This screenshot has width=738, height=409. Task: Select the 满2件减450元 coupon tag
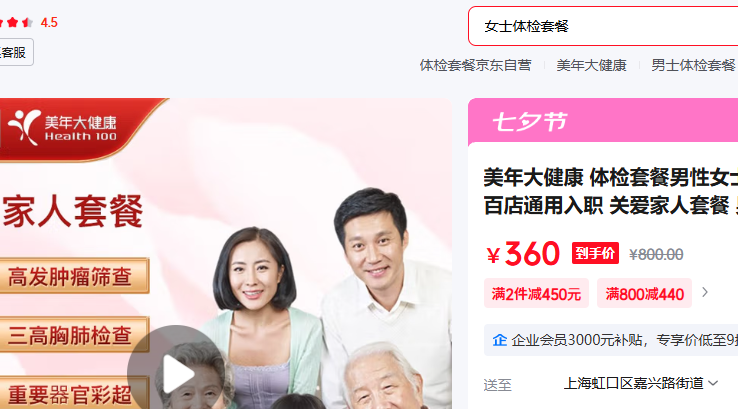[536, 294]
